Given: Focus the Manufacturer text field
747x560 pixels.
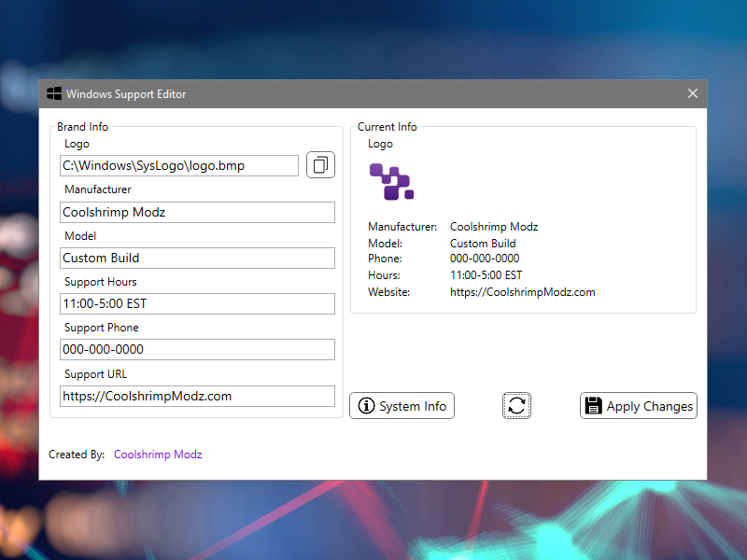Looking at the screenshot, I should coord(196,212).
